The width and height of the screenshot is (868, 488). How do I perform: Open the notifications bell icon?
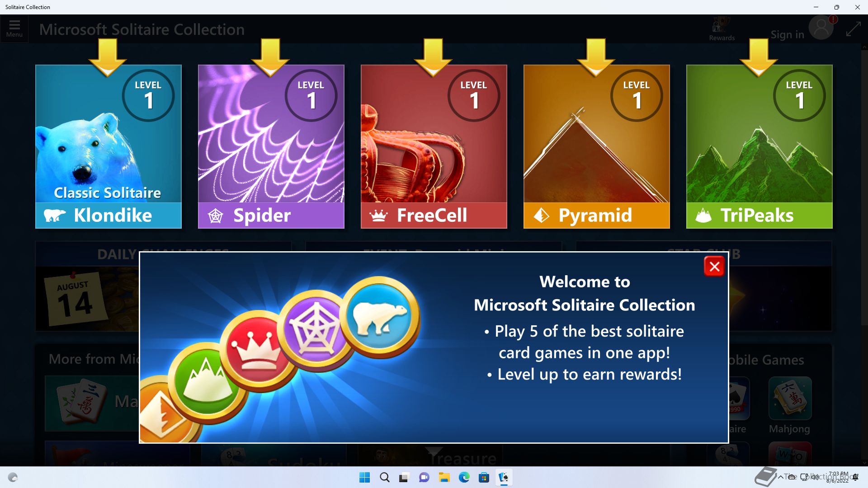[x=855, y=477]
